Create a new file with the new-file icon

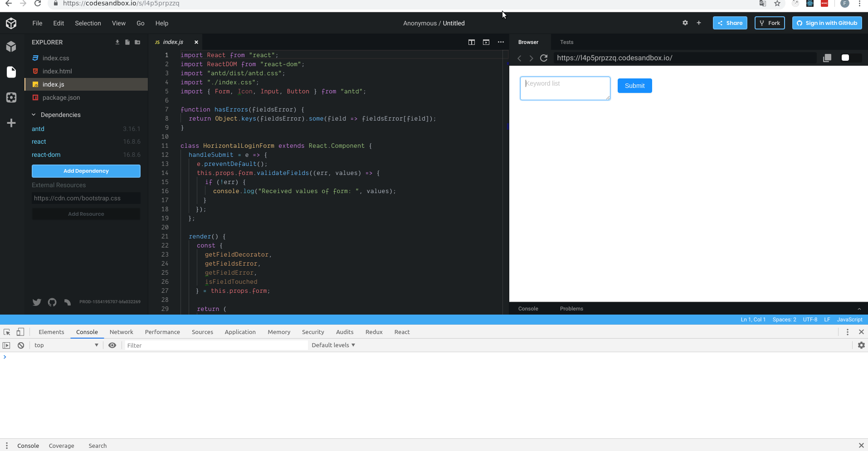click(x=127, y=42)
